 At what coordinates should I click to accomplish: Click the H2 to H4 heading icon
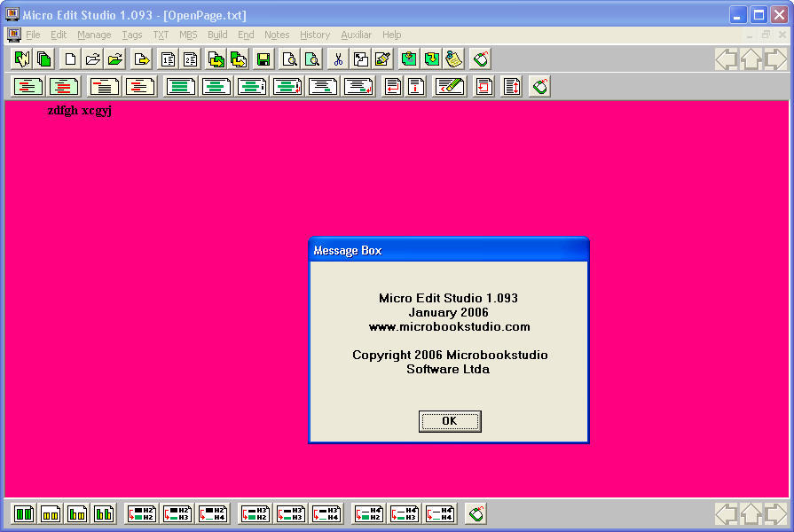213,513
